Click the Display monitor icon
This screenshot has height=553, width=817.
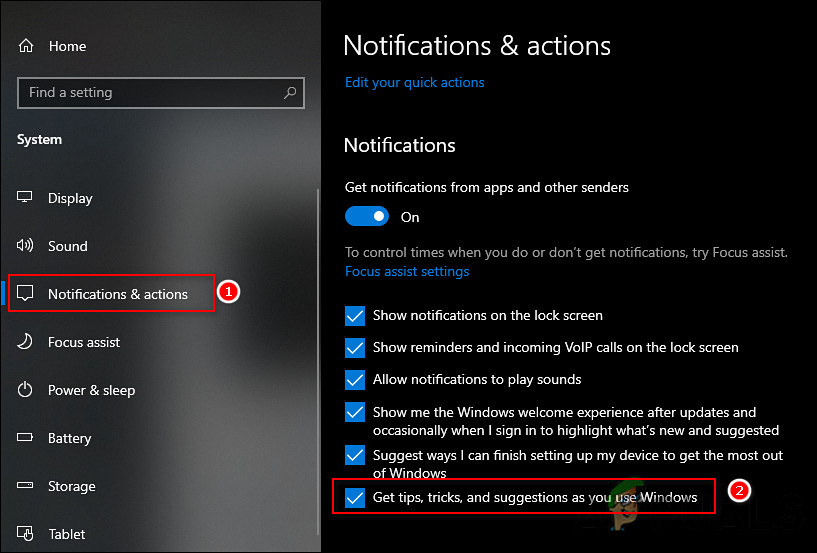click(x=24, y=198)
